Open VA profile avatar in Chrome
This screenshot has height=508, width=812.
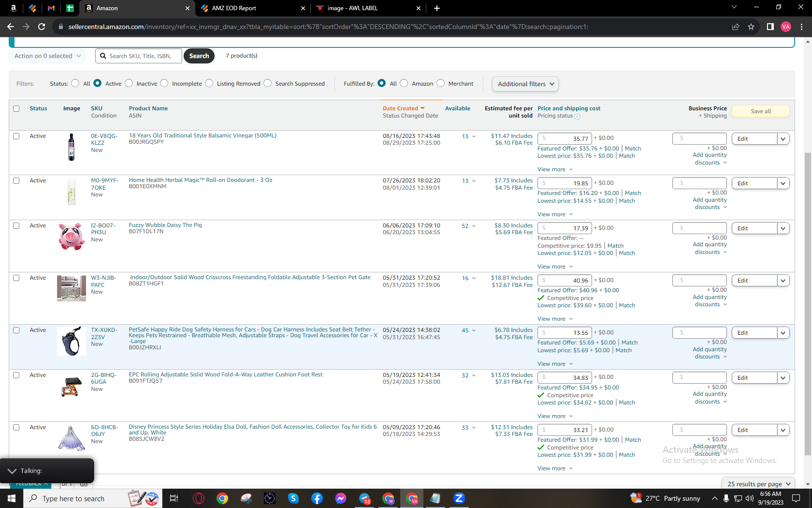[786, 27]
